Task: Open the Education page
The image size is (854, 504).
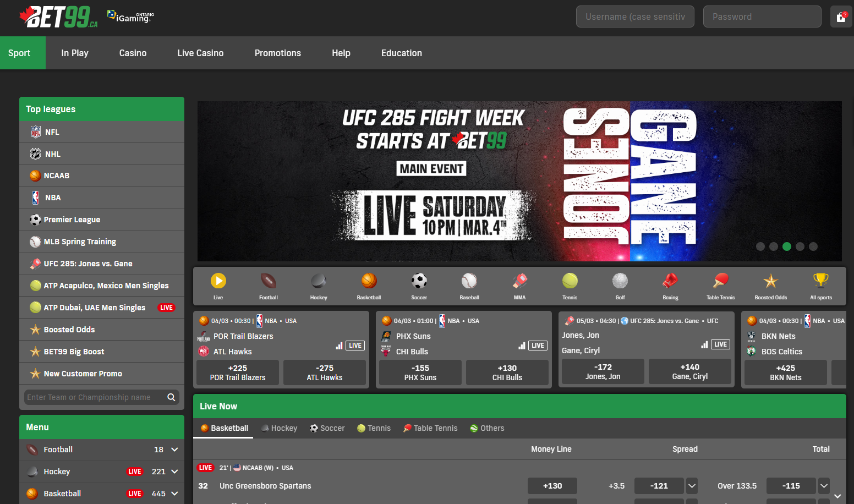Action: (x=402, y=53)
